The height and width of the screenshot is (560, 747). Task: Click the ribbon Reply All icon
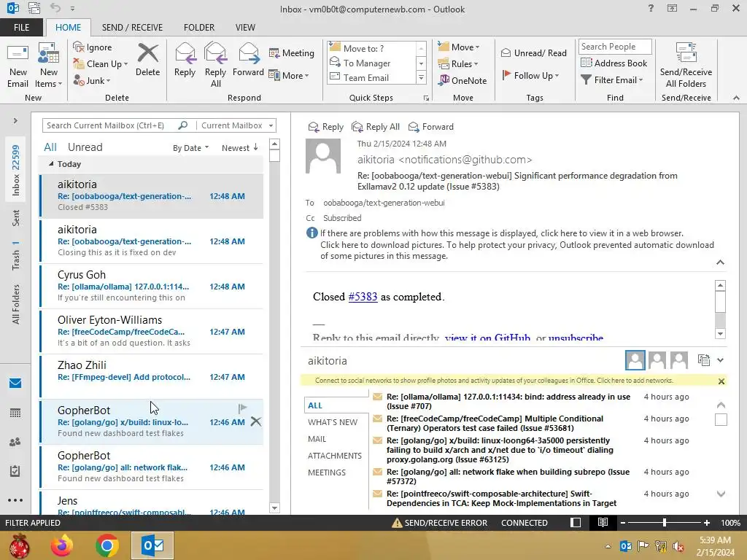[x=215, y=66]
